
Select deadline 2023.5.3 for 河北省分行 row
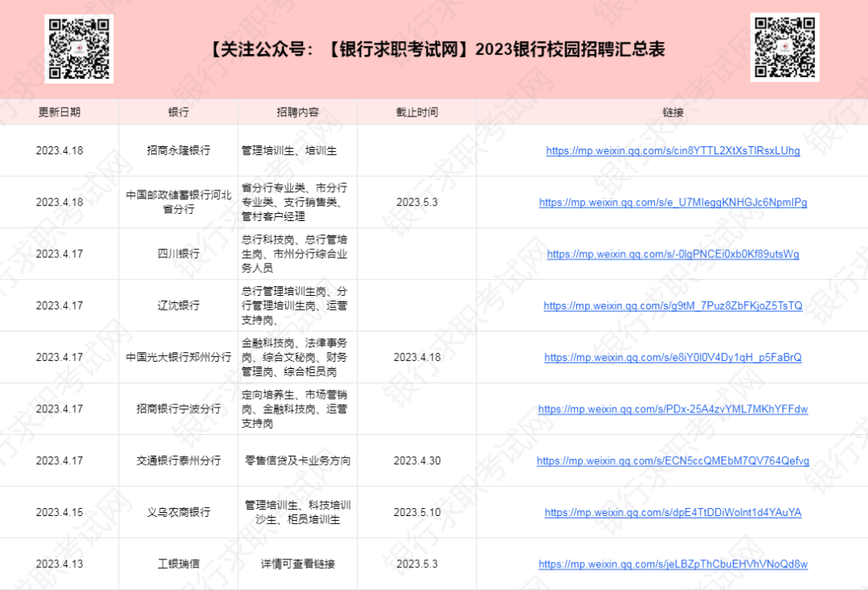[417, 202]
